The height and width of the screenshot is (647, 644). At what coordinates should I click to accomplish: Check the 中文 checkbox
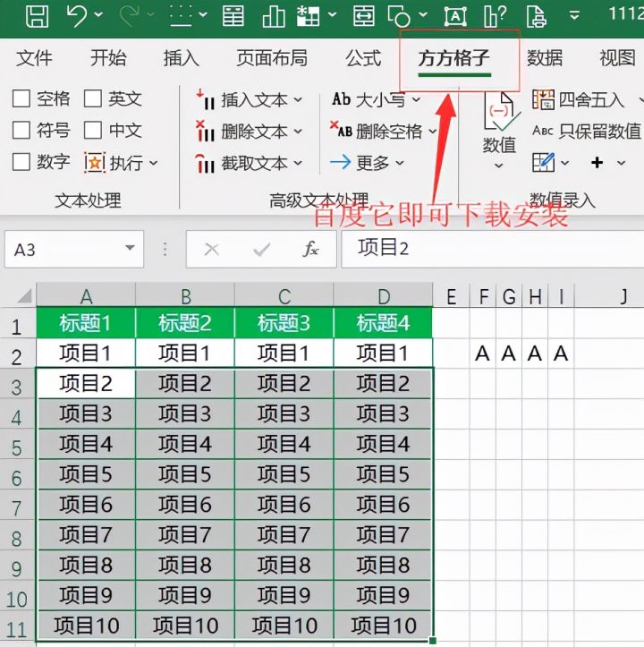click(x=93, y=131)
